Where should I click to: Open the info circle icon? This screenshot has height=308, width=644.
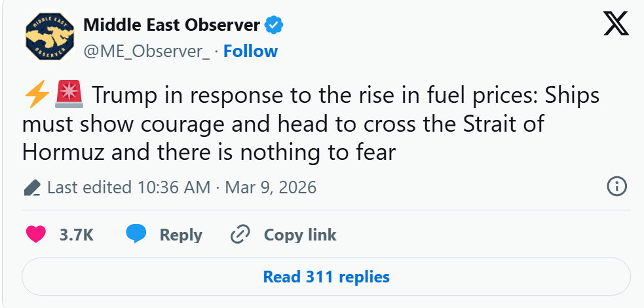pyautogui.click(x=617, y=187)
